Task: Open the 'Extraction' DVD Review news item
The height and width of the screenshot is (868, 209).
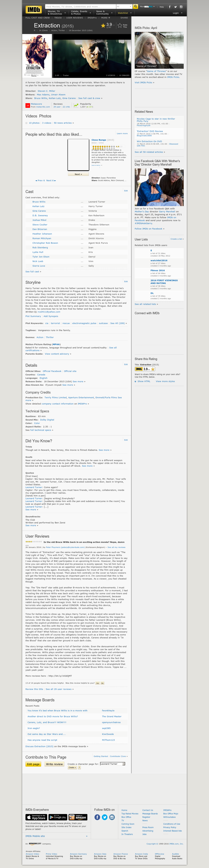Action: [x=150, y=131]
